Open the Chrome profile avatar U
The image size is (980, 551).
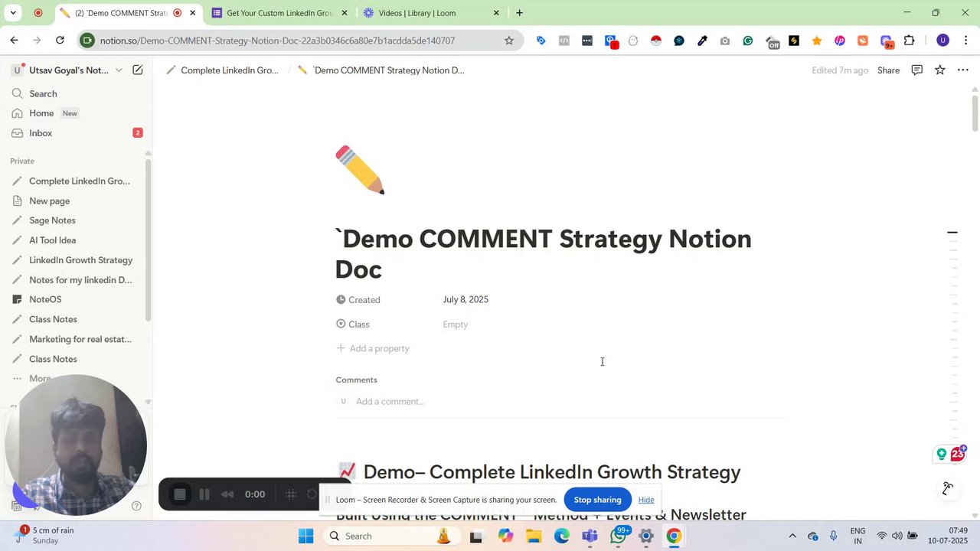942,41
